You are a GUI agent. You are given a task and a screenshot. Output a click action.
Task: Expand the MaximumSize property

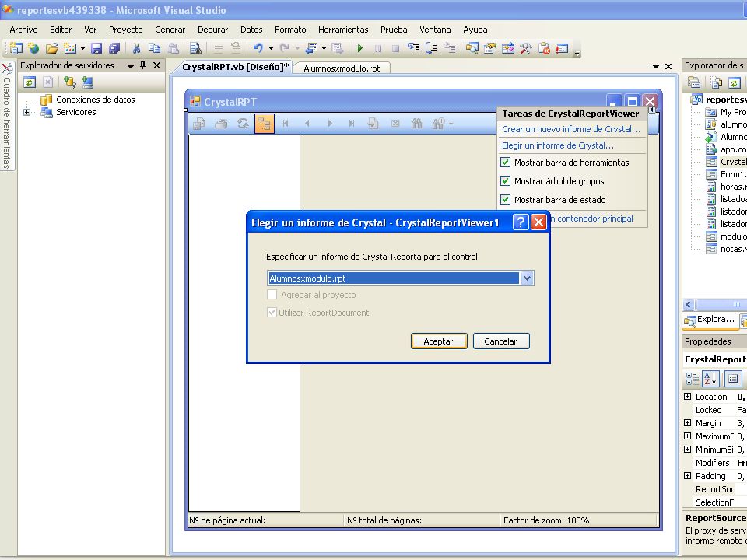(x=687, y=436)
